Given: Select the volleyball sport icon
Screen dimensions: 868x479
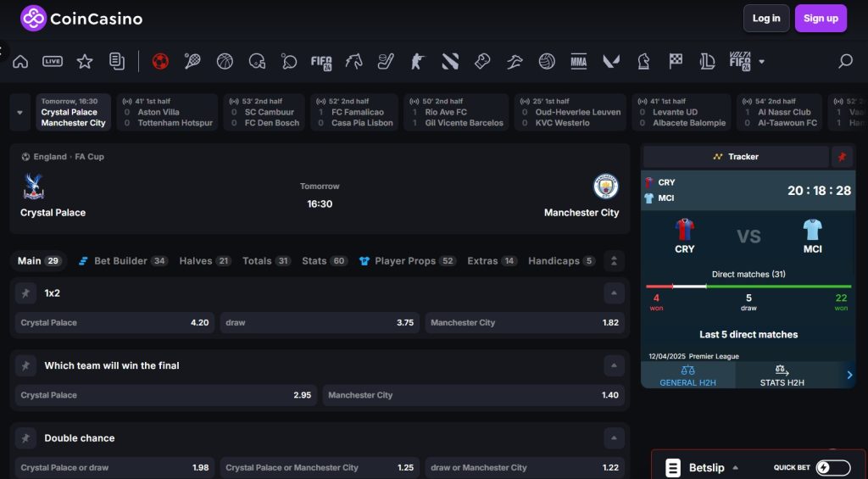Looking at the screenshot, I should pos(547,62).
